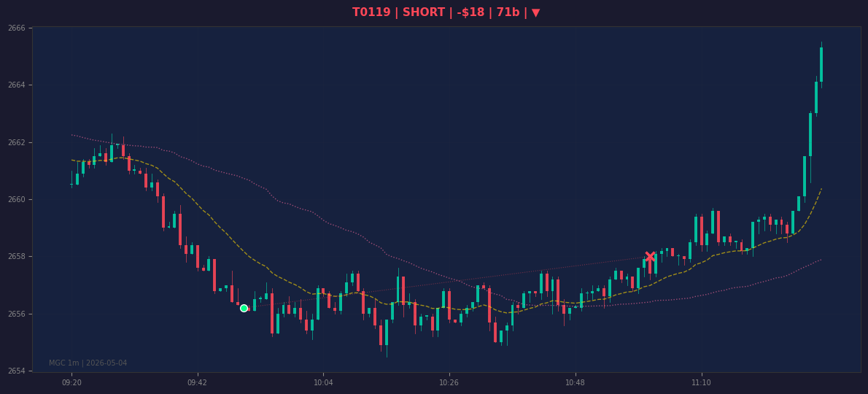The image size is (868, 394).
Task: Select the 09:42 time axis label
Action: pyautogui.click(x=197, y=382)
